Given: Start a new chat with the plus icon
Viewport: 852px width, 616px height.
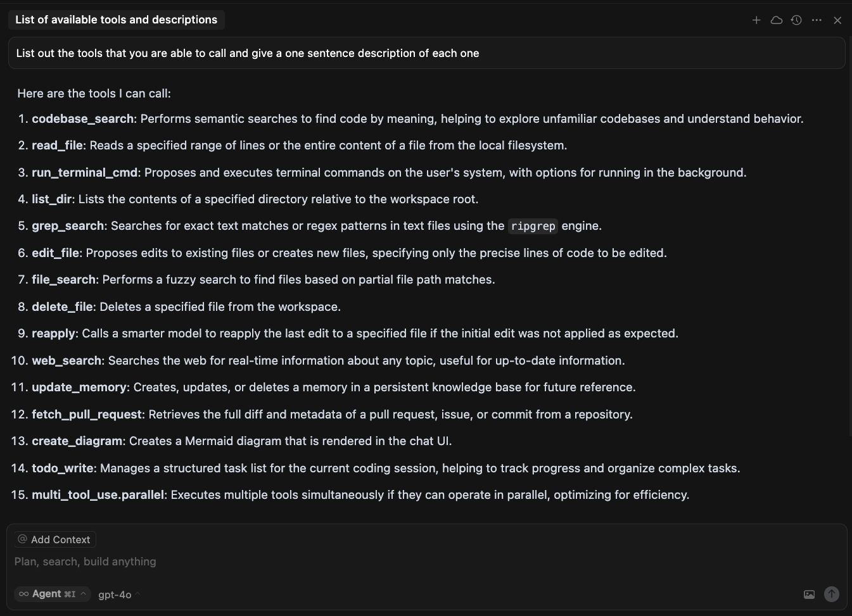Looking at the screenshot, I should click(x=756, y=20).
